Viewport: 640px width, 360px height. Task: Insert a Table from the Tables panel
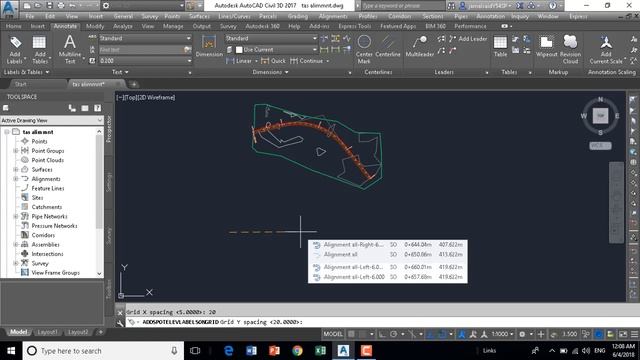tap(500, 46)
